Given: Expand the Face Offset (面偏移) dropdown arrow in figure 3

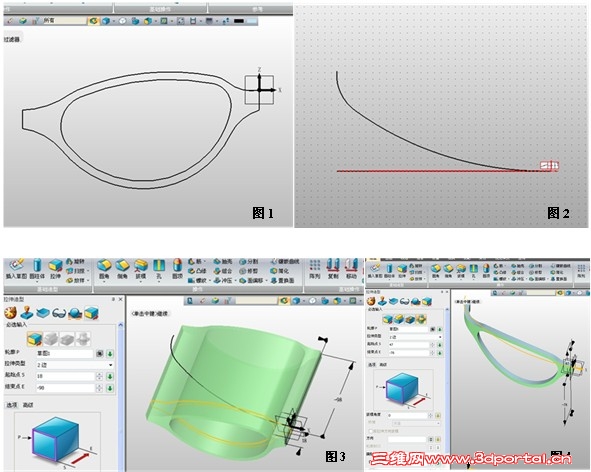Looking at the screenshot, I should coord(266,281).
